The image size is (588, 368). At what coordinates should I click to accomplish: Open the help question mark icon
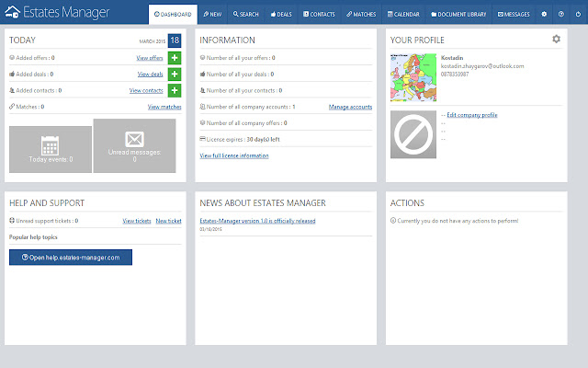point(560,15)
